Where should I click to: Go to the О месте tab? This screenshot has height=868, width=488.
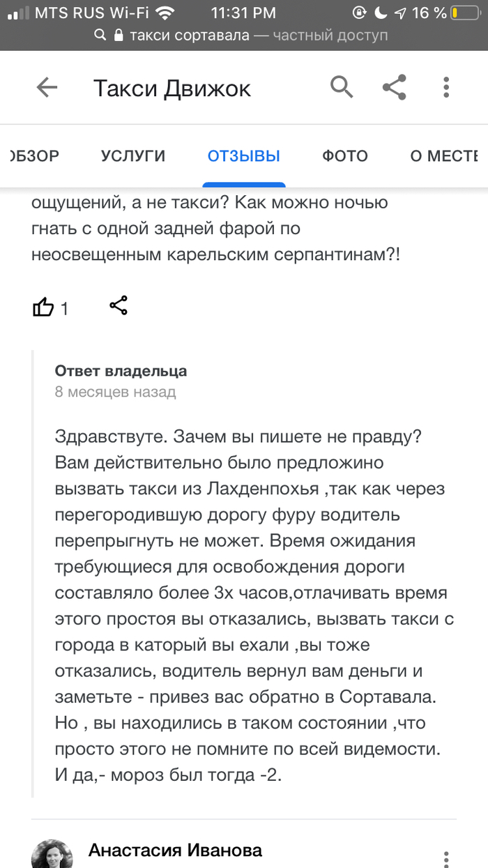(x=446, y=156)
